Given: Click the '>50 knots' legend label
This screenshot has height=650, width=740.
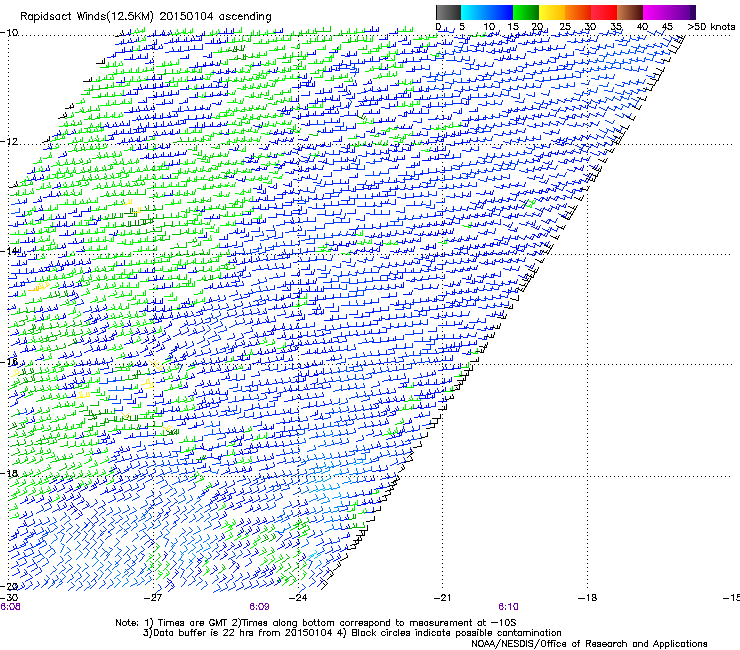Looking at the screenshot, I should tap(711, 27).
